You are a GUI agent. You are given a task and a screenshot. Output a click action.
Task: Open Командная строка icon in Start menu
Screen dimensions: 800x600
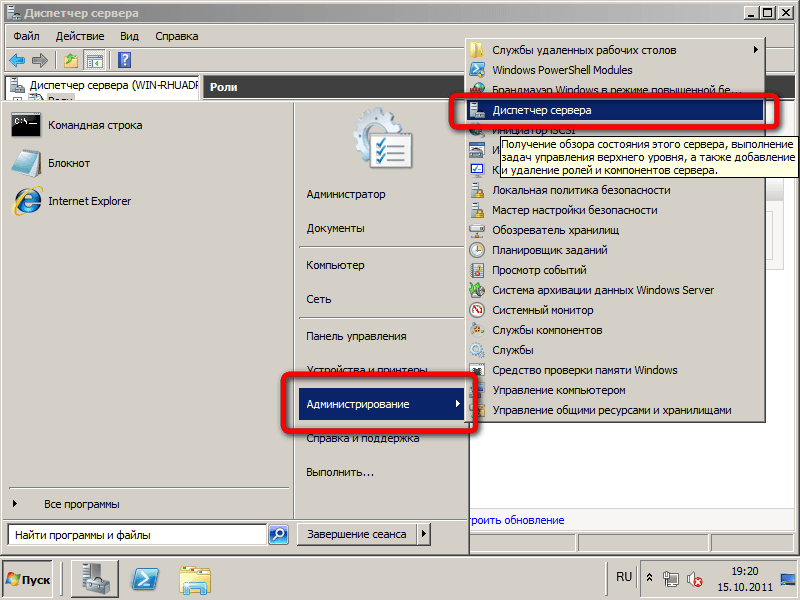pos(26,125)
